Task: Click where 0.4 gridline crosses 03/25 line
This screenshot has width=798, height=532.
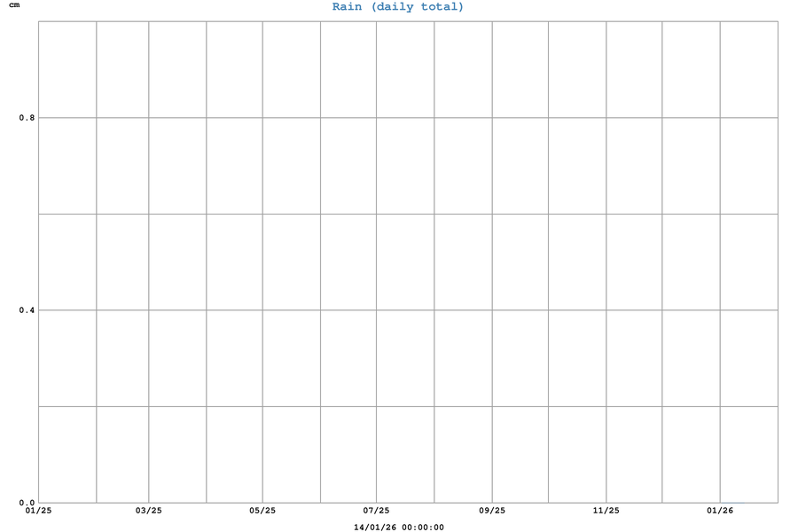Action: [148, 310]
